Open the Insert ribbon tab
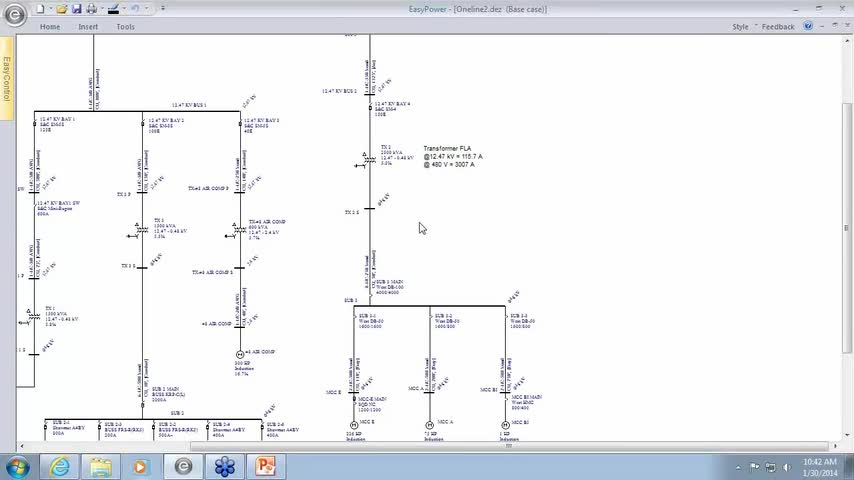Viewport: 854px width, 480px height. [88, 27]
